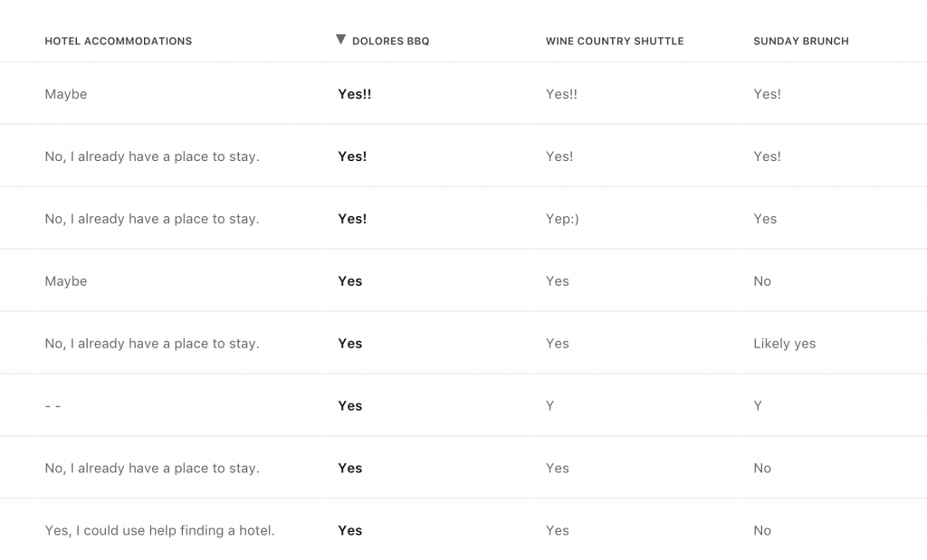Click the Yes!! Wine Country Shuttle cell
This screenshot has height=560, width=927.
pyautogui.click(x=561, y=94)
